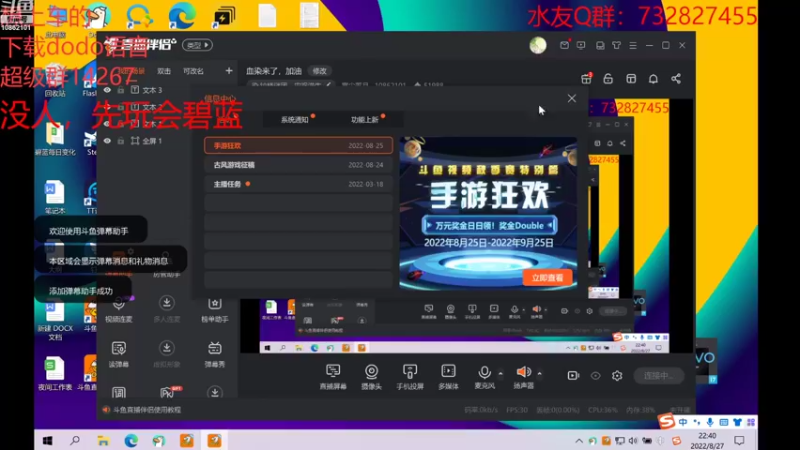Select the 手游狂欢 message entry
Image resolution: width=800 pixels, height=450 pixels.
298,145
